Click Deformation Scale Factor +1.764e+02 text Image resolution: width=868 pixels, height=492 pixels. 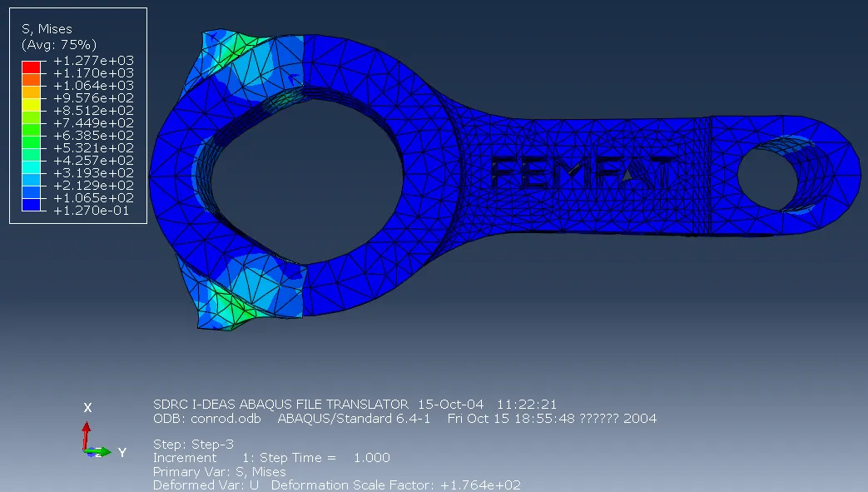[x=396, y=485]
